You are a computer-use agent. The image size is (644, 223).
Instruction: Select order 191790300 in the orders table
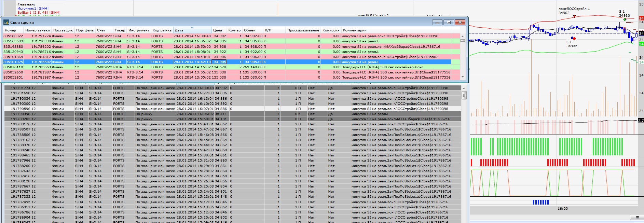pyautogui.click(x=232, y=103)
